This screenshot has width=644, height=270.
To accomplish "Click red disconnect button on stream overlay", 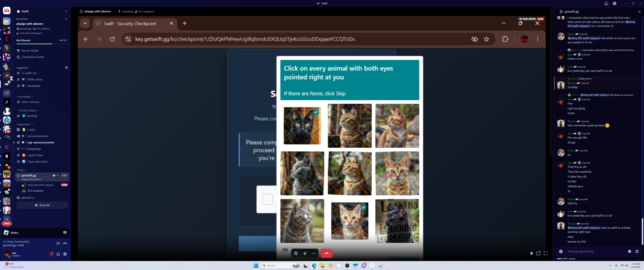I will click(x=326, y=253).
